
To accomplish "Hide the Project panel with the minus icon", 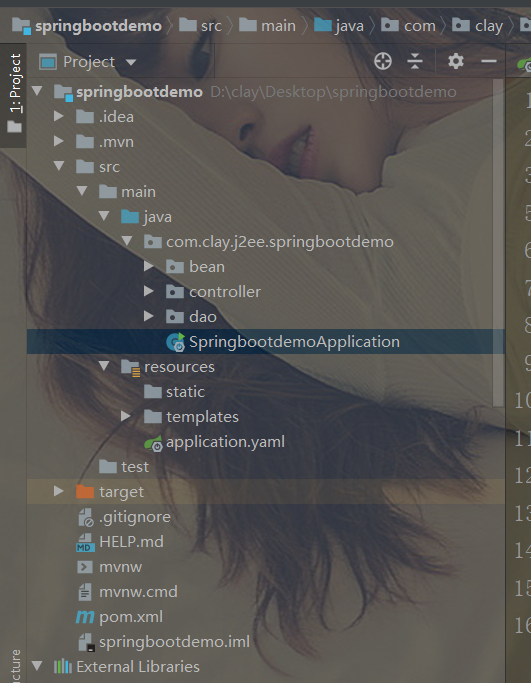I will [489, 61].
